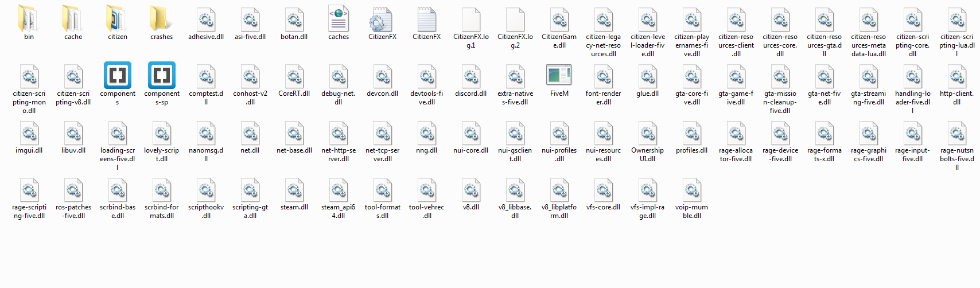Select the scripthookv.dll icon

tap(206, 189)
